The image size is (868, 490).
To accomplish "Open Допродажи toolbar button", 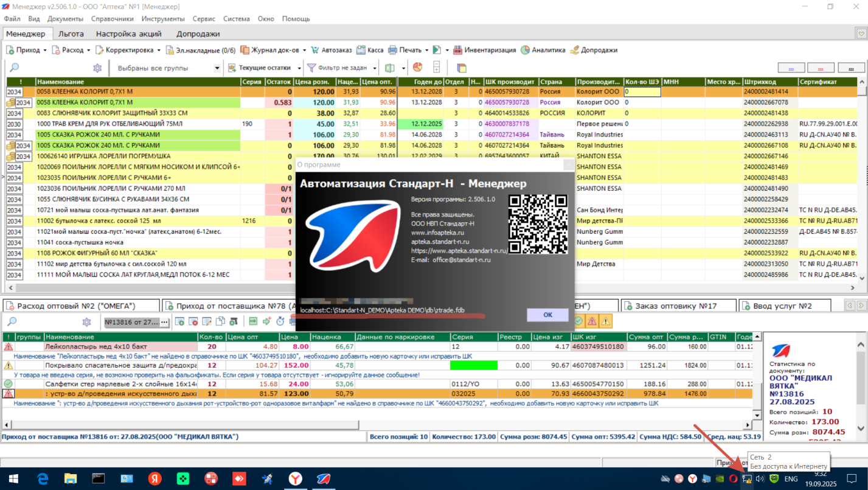I will point(594,50).
